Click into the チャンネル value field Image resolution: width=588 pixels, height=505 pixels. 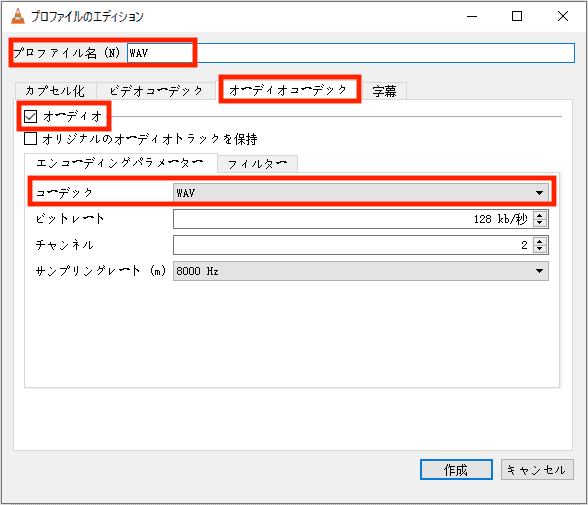pos(352,245)
